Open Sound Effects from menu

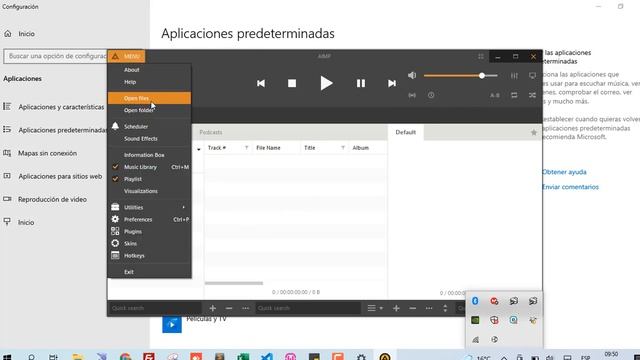tap(140, 139)
